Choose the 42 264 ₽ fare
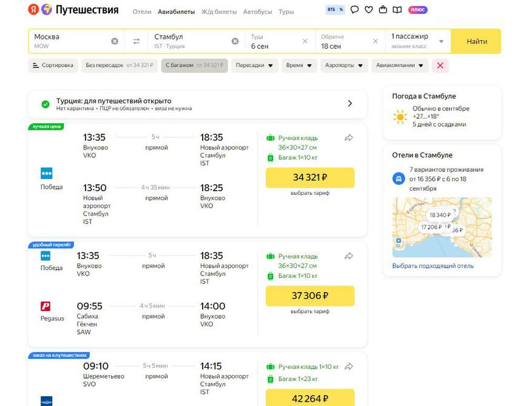This screenshot has width=532, height=406. 310,398
